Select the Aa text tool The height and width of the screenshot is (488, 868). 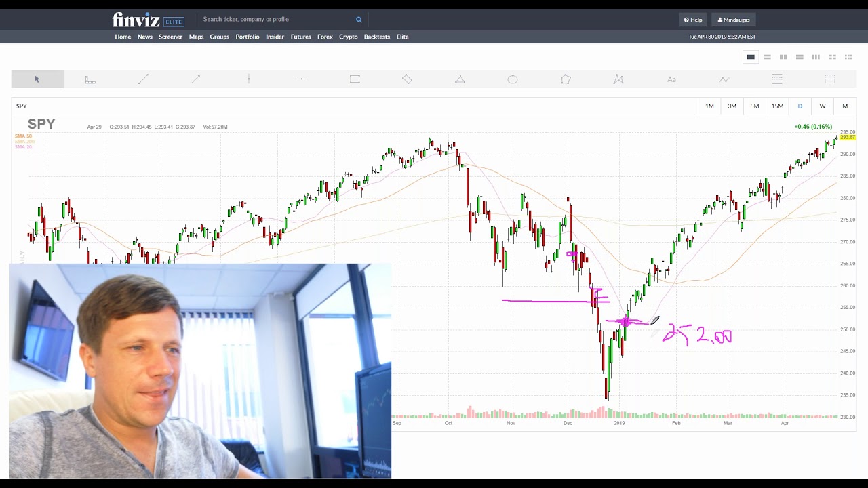pyautogui.click(x=671, y=79)
